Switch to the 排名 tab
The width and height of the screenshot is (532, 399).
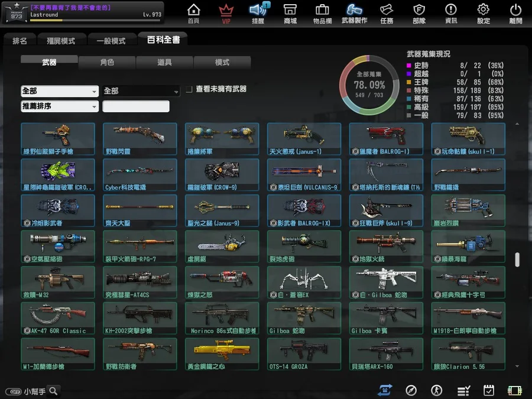[20, 41]
